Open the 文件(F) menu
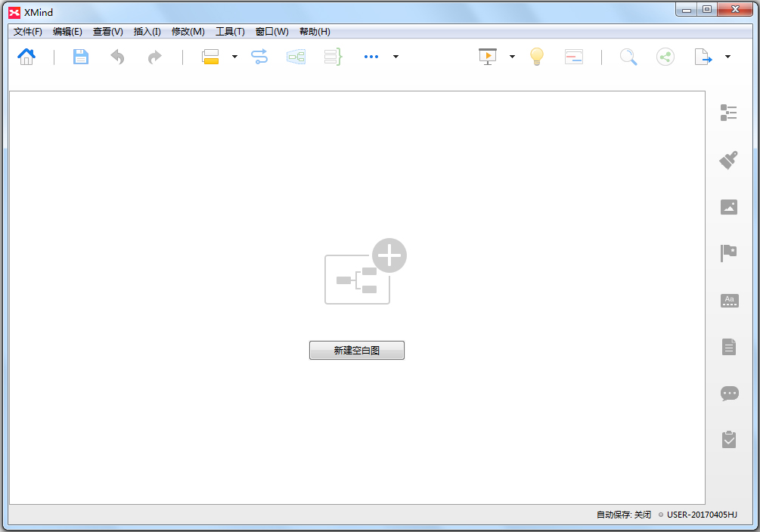 coord(28,32)
